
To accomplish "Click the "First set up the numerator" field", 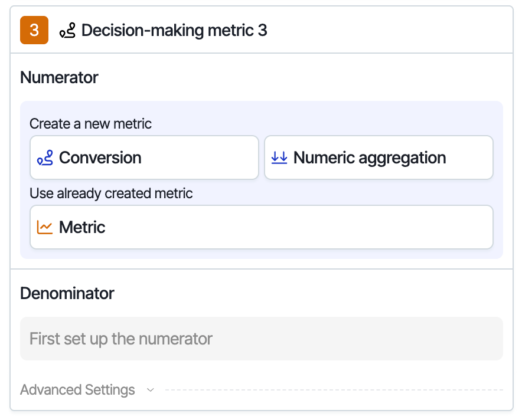I will click(x=261, y=339).
